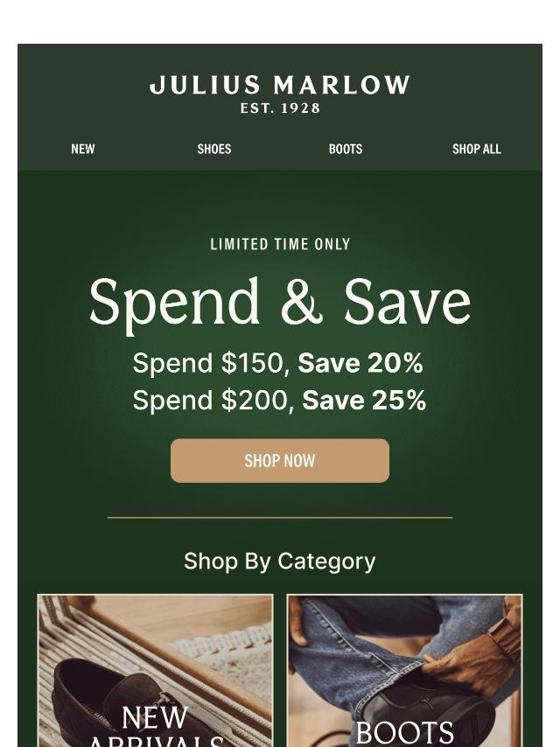
Task: Click the BOOTS overlay label on photo
Action: 404,734
